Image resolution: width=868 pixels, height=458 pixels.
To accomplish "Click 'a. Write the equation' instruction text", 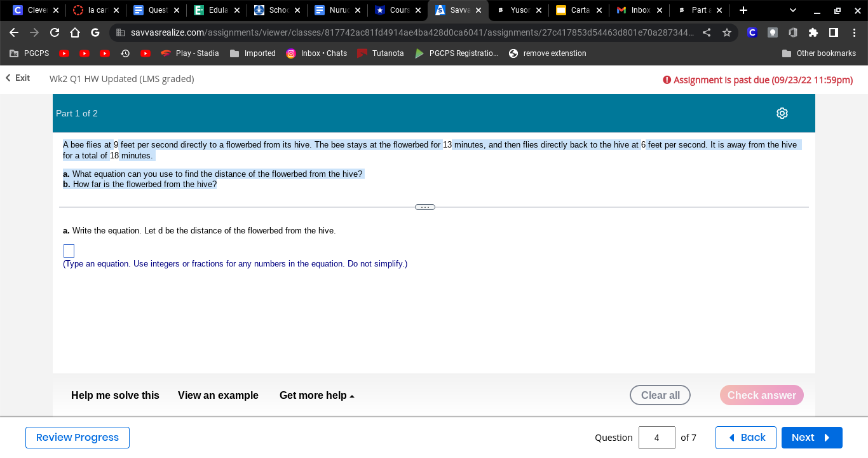I will (200, 231).
